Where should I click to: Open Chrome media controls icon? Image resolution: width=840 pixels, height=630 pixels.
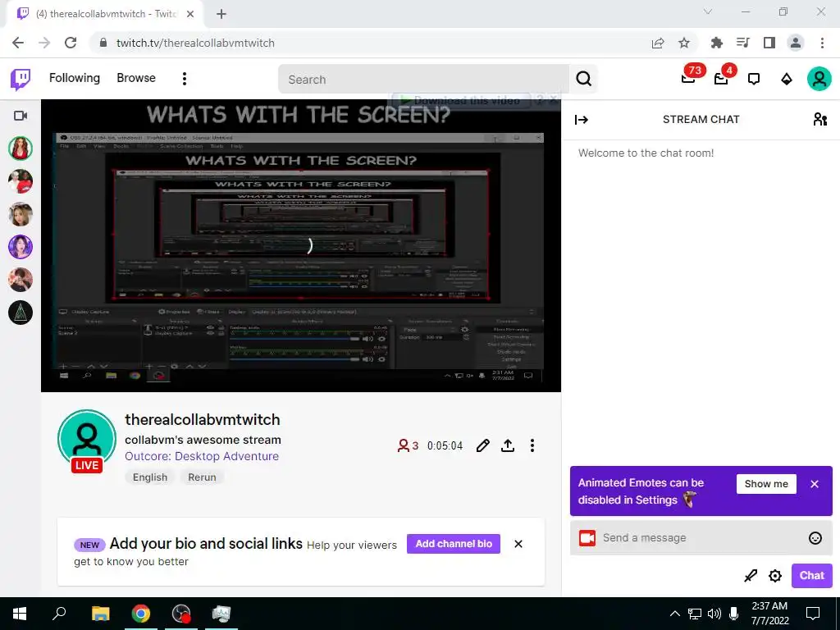[x=743, y=43]
